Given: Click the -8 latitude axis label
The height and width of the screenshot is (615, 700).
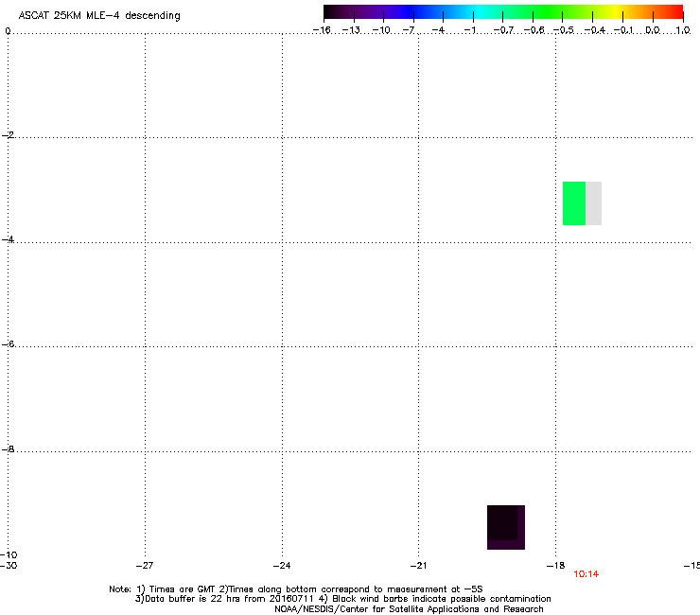Looking at the screenshot, I should coord(8,448).
